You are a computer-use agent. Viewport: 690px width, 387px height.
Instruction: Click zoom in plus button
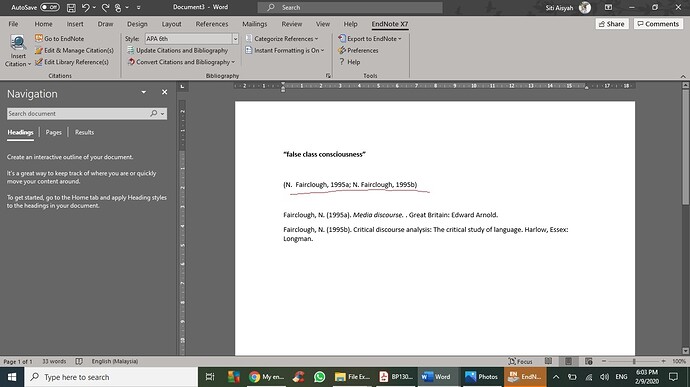pos(663,361)
